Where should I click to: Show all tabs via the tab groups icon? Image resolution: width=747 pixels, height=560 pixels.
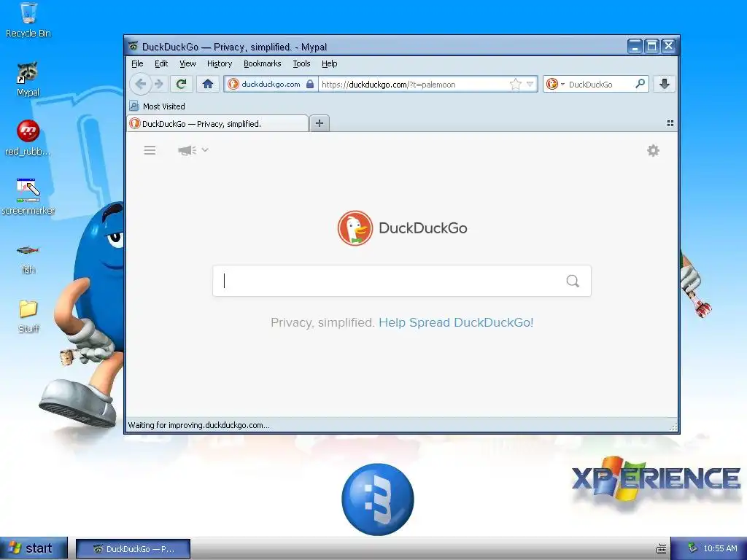tap(670, 123)
